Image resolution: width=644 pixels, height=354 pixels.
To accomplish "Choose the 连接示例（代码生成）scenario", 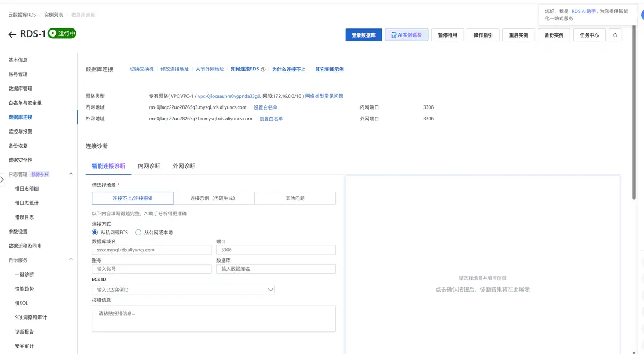I will tap(214, 198).
